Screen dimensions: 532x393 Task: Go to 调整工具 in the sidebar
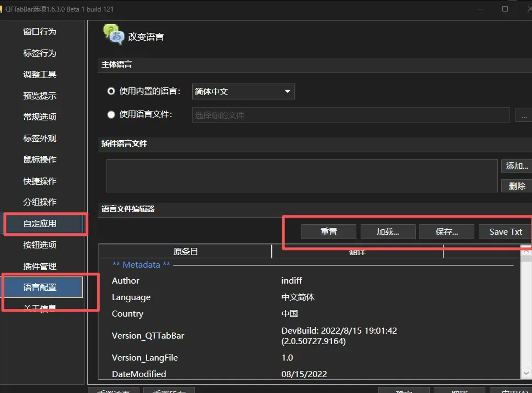coord(40,74)
